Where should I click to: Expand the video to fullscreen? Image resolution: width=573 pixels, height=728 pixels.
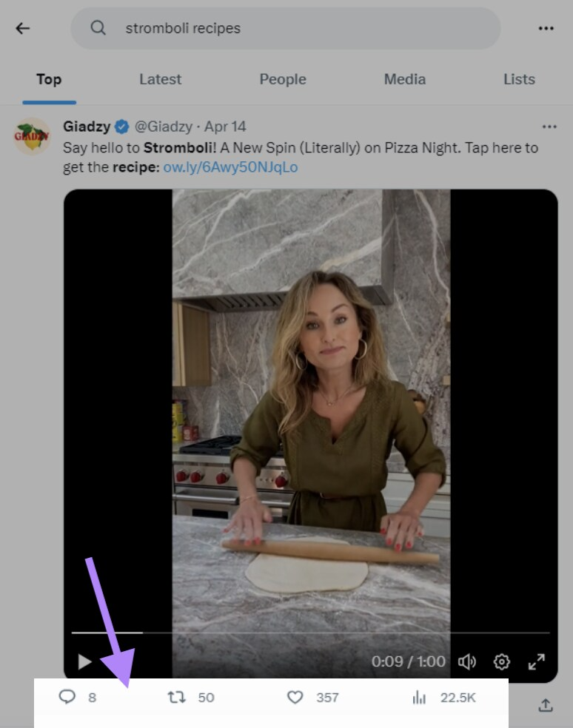537,662
